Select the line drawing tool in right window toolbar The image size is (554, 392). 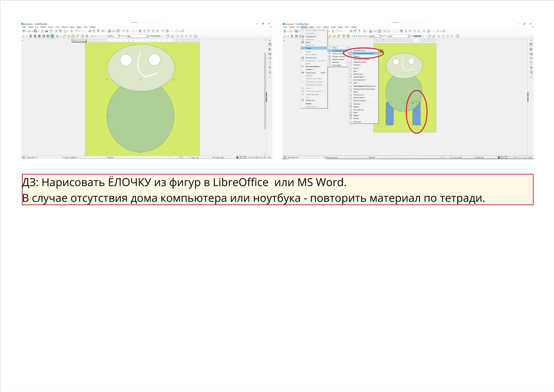coord(434,31)
